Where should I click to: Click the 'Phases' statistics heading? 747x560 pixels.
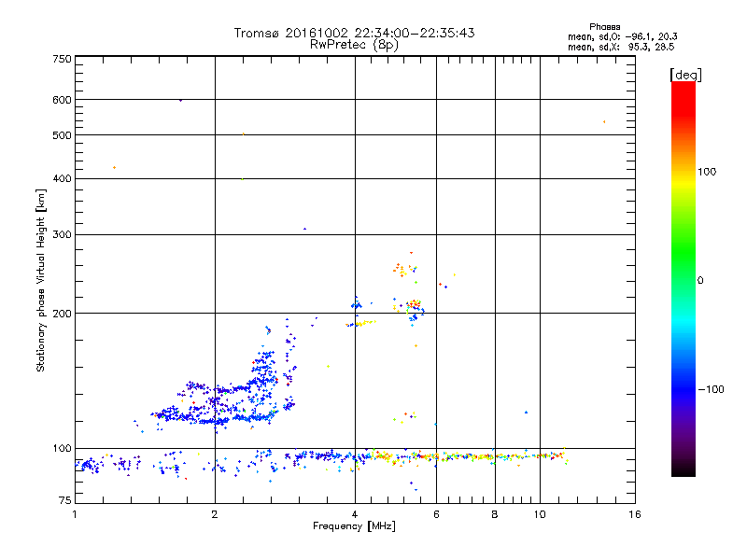click(x=604, y=27)
